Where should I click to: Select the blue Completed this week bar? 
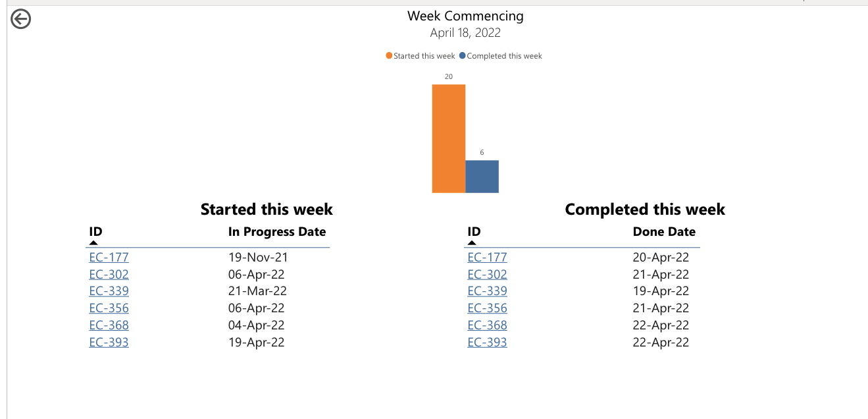482,176
